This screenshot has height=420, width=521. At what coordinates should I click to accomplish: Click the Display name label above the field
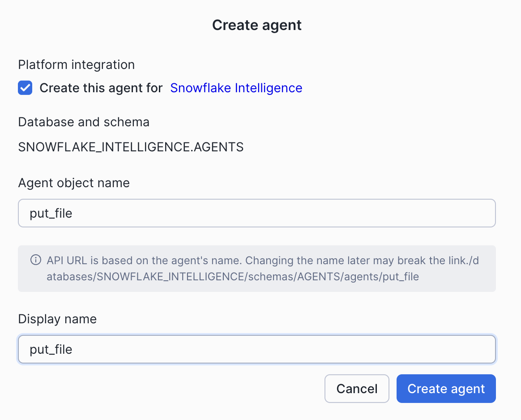coord(57,319)
